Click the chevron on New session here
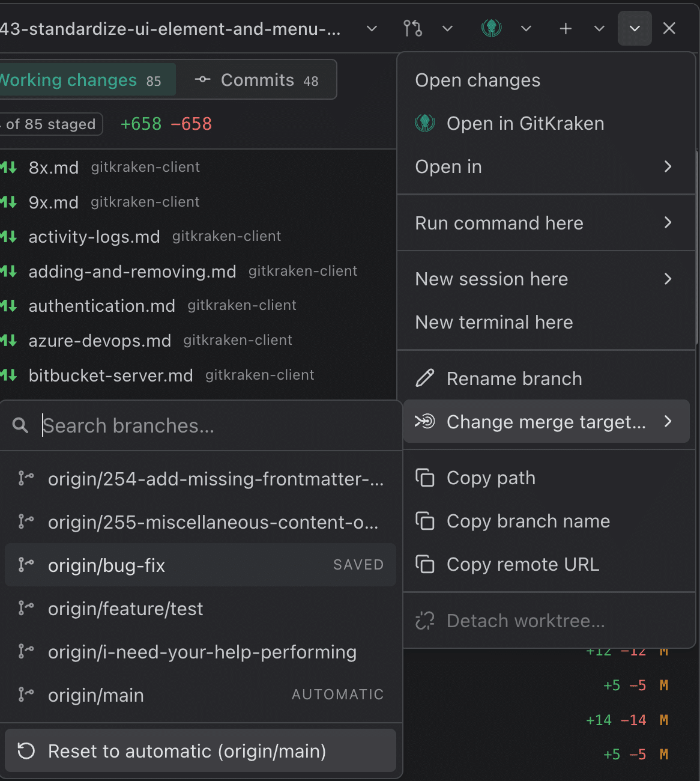The image size is (700, 781). coord(668,279)
